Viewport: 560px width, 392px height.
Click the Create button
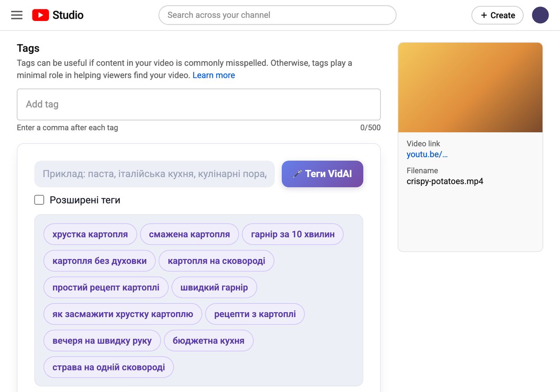pos(497,15)
